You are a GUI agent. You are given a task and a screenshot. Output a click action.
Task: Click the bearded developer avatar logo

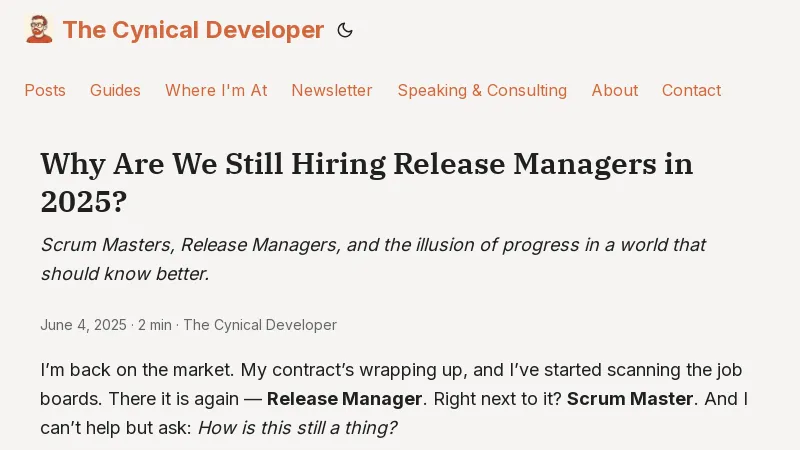coord(39,30)
